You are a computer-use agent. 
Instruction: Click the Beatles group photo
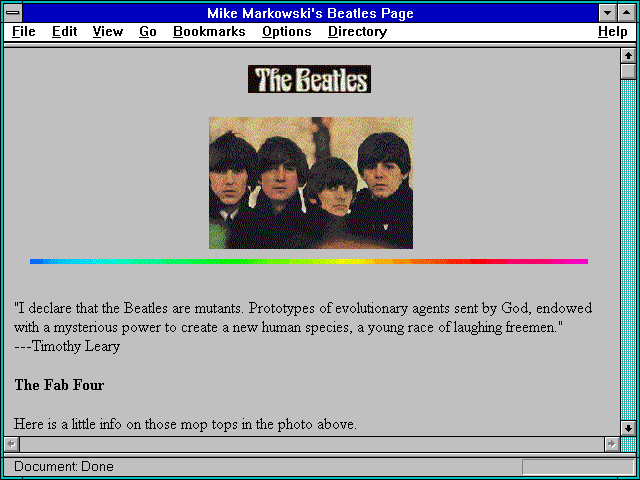pos(311,183)
